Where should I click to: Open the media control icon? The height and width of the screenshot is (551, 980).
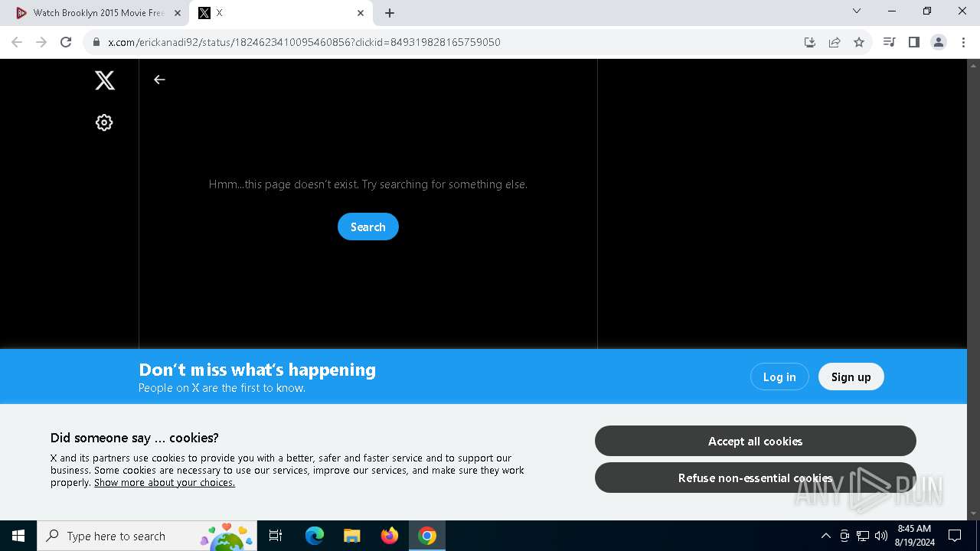tap(889, 42)
